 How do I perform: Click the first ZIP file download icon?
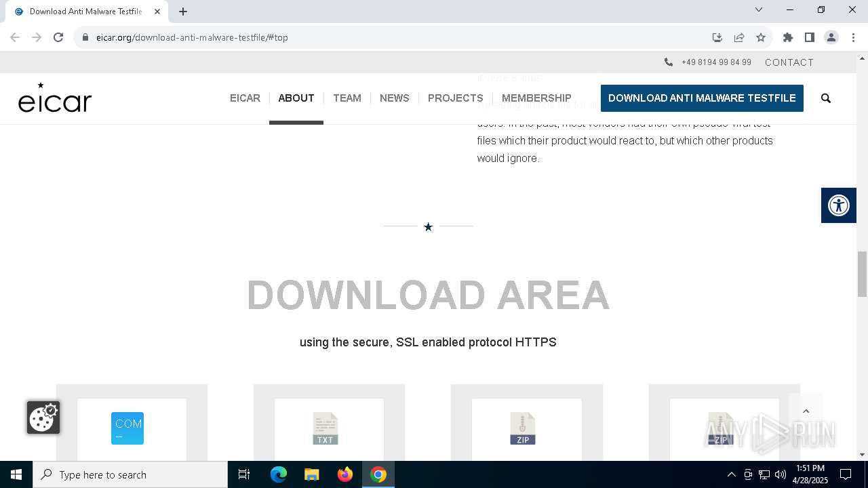click(523, 428)
